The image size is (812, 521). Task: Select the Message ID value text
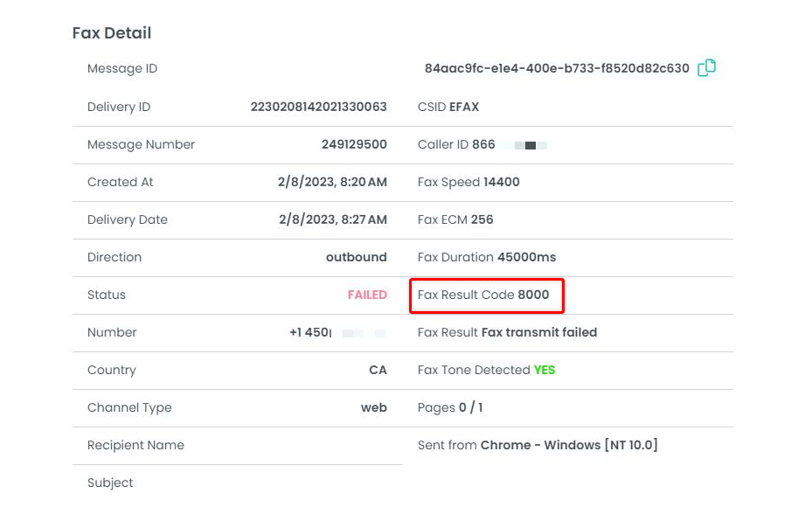tap(556, 69)
